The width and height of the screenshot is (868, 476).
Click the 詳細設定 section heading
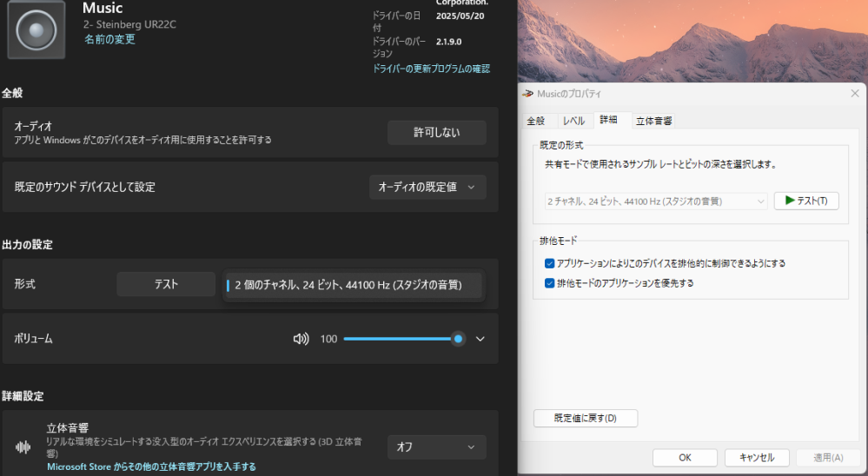point(23,396)
